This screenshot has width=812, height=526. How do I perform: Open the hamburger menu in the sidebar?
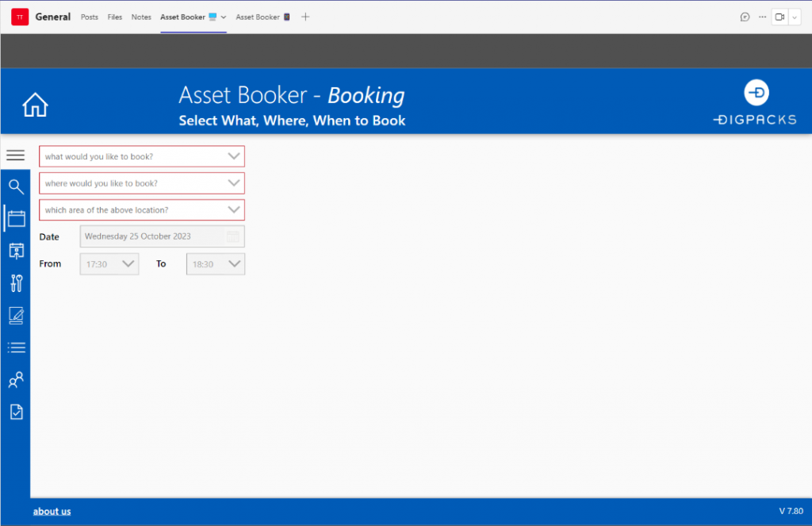click(16, 155)
